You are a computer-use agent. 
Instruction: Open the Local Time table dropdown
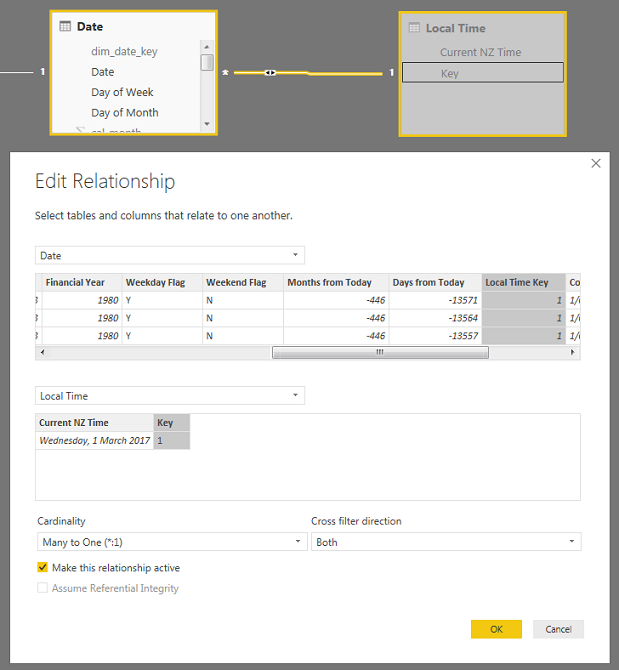click(170, 396)
